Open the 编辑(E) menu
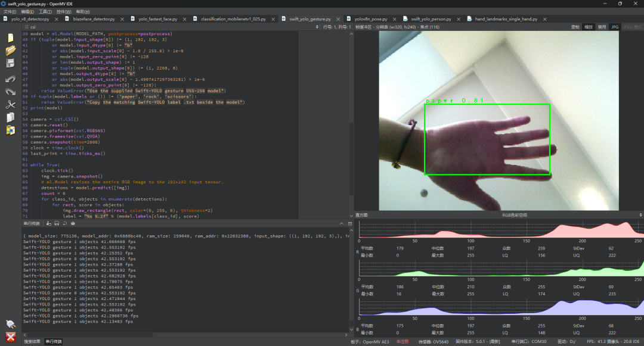Viewport: 644px width, 346px height. [x=27, y=11]
